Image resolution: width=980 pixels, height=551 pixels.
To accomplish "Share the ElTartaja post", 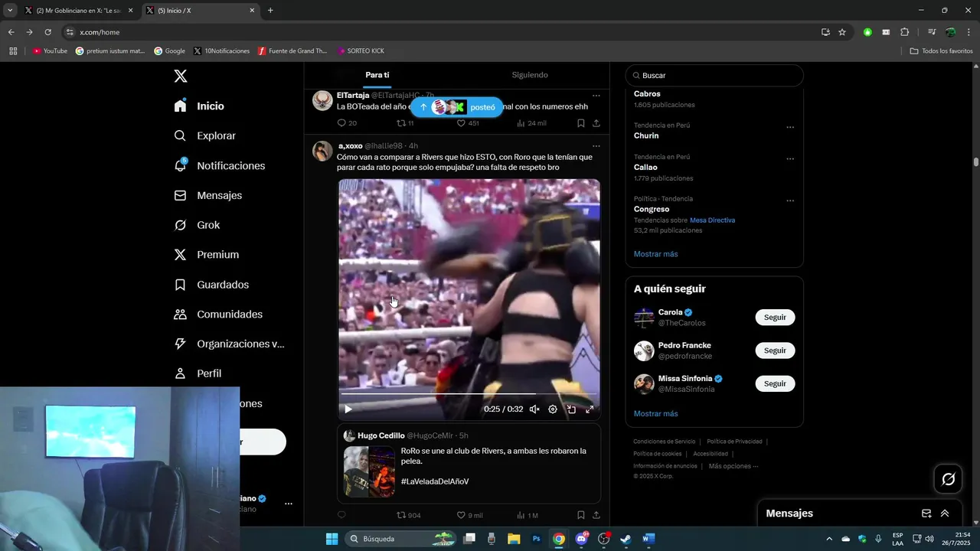I will click(596, 123).
